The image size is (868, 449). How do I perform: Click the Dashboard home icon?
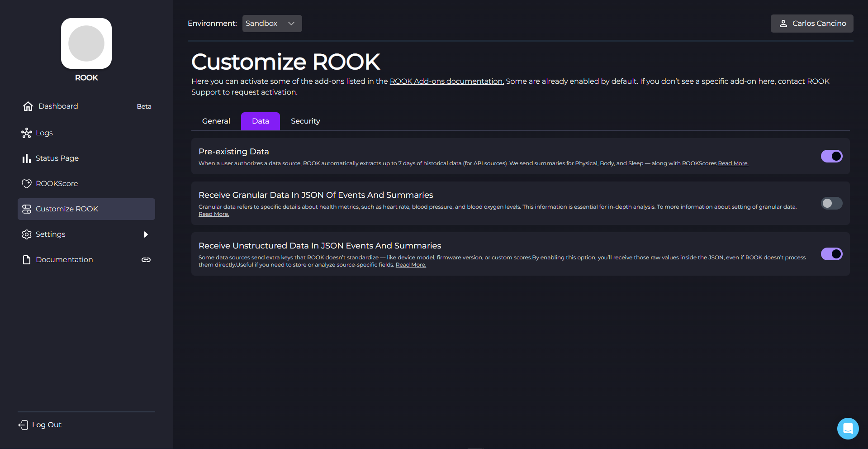[x=28, y=106]
